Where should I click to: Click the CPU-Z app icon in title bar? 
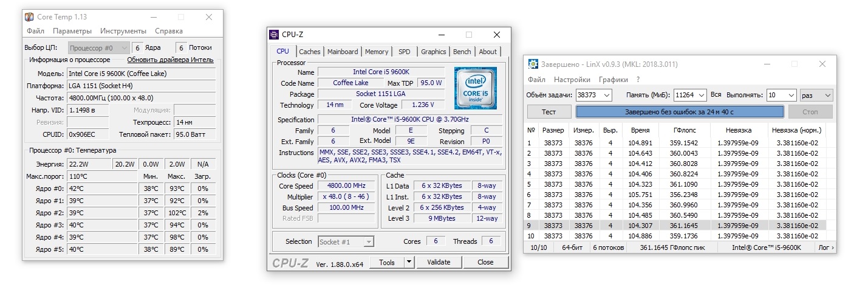(275, 35)
